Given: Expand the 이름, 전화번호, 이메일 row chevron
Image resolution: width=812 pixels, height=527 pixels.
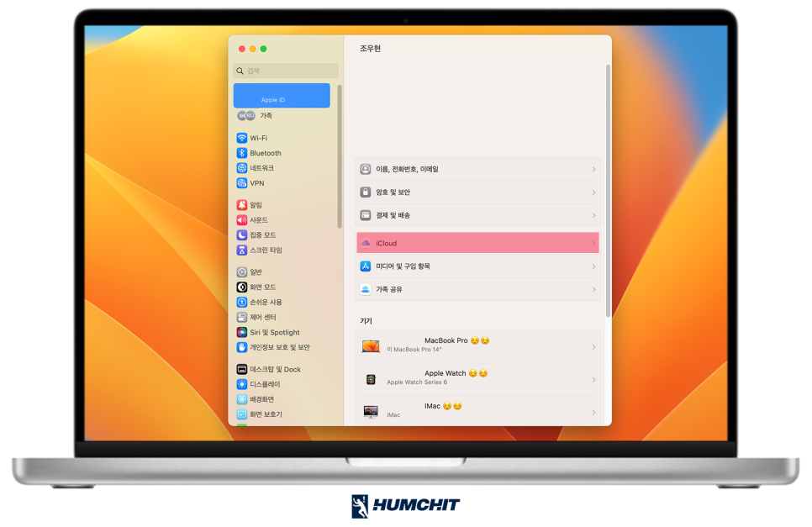Looking at the screenshot, I should click(x=593, y=169).
